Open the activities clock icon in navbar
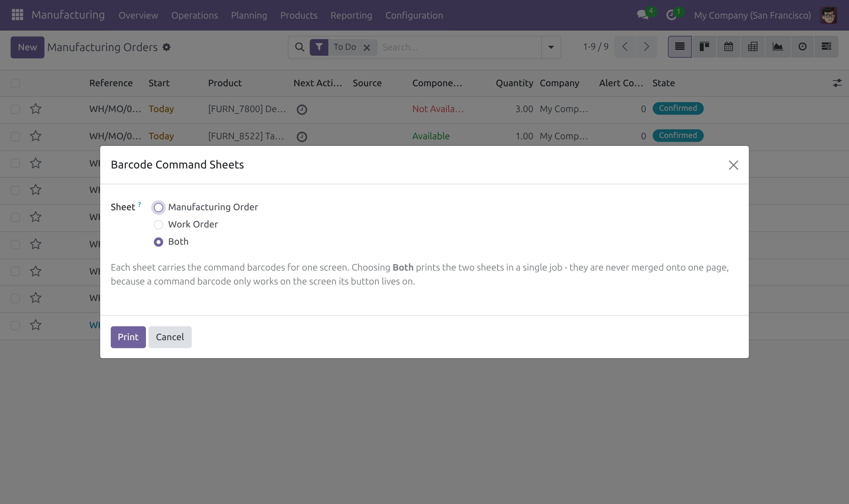The width and height of the screenshot is (849, 504). pyautogui.click(x=671, y=15)
